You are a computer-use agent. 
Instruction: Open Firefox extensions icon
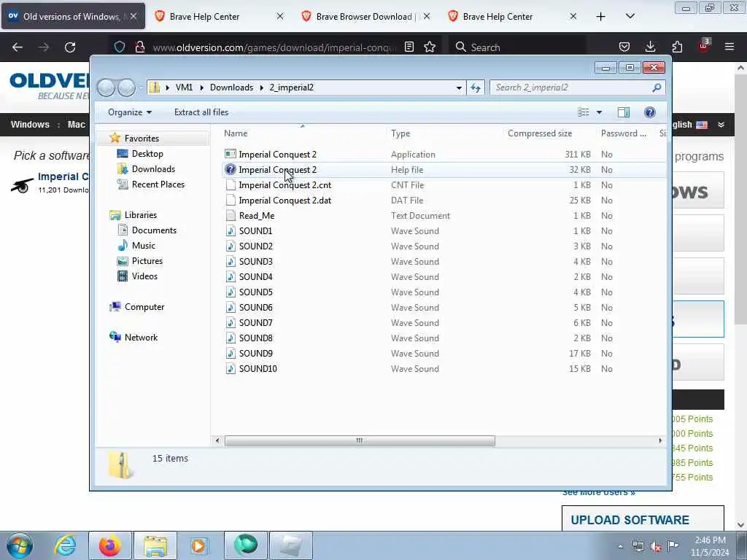pos(677,47)
